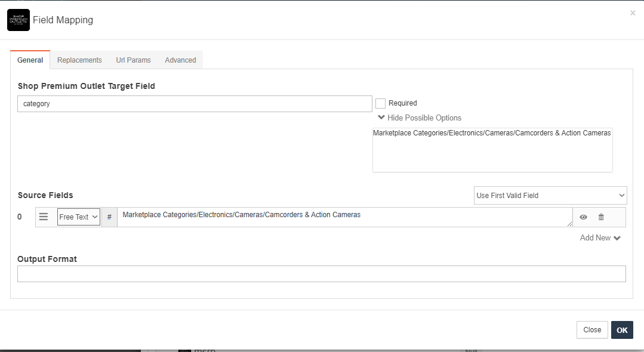644x352 pixels.
Task: Open the Advanced tab
Action: 180,60
